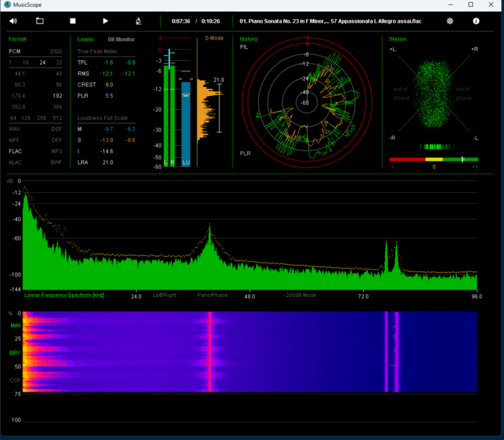Click the History panel label

click(249, 38)
